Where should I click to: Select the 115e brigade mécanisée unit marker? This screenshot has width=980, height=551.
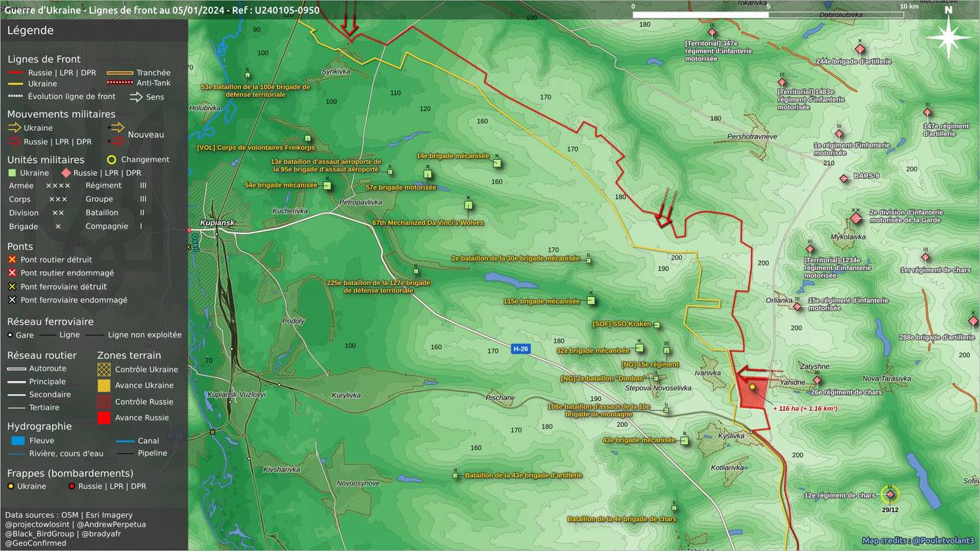[x=590, y=301]
